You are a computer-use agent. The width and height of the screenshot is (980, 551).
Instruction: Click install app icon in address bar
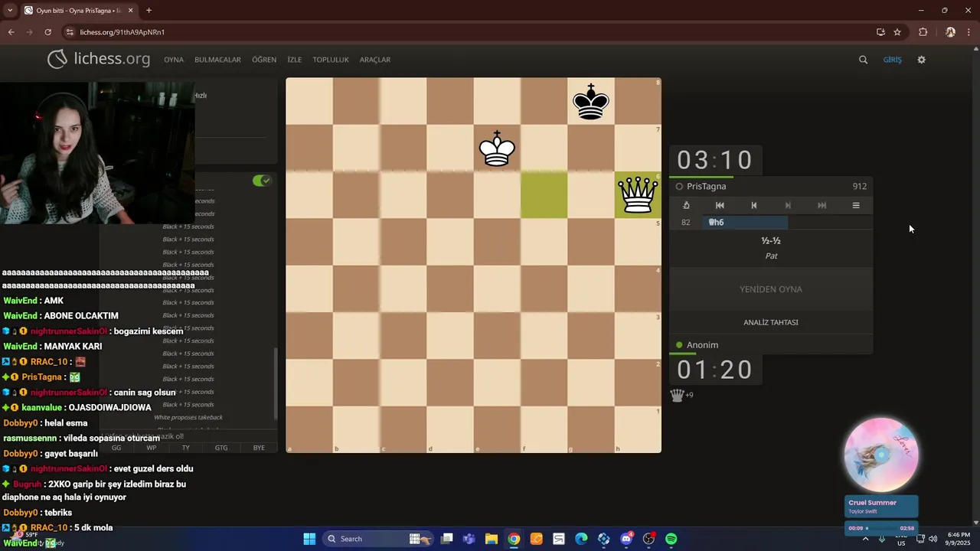(x=880, y=32)
